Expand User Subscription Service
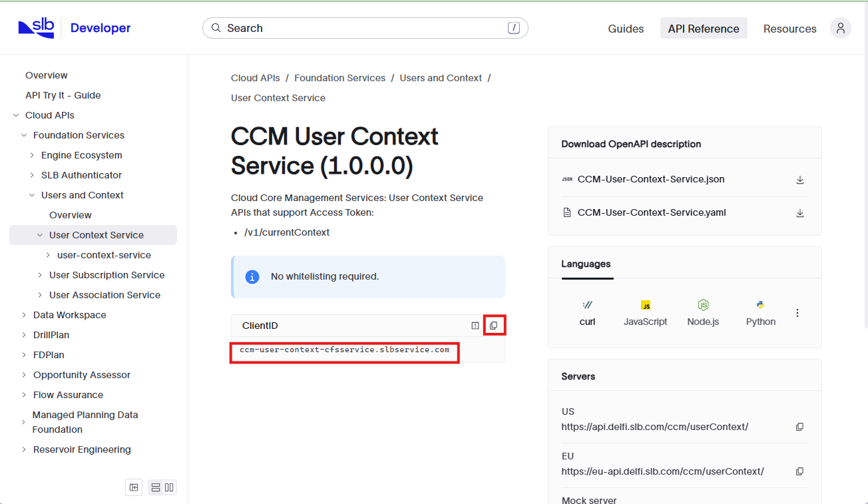The width and height of the screenshot is (868, 504). coord(40,275)
